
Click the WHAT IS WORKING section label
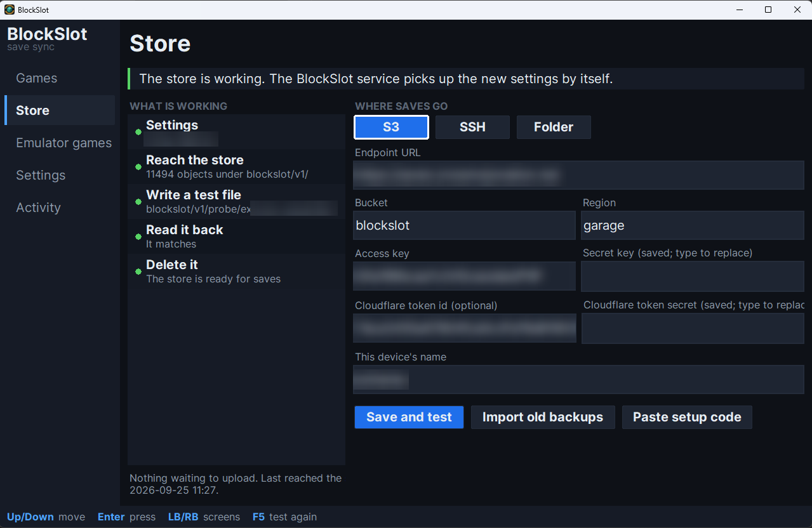click(178, 107)
